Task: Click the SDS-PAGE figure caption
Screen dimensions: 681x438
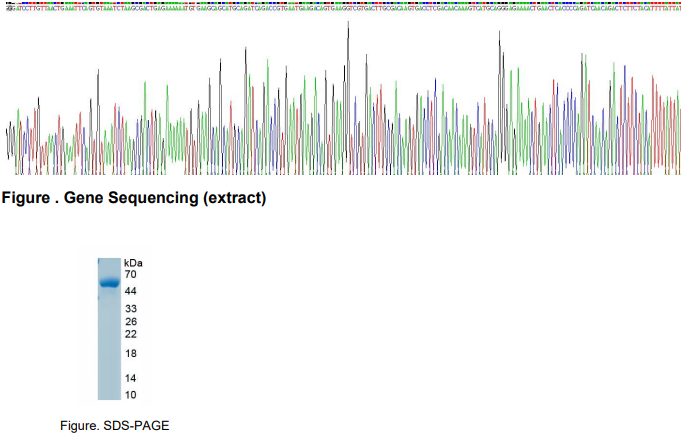Action: [x=126, y=427]
